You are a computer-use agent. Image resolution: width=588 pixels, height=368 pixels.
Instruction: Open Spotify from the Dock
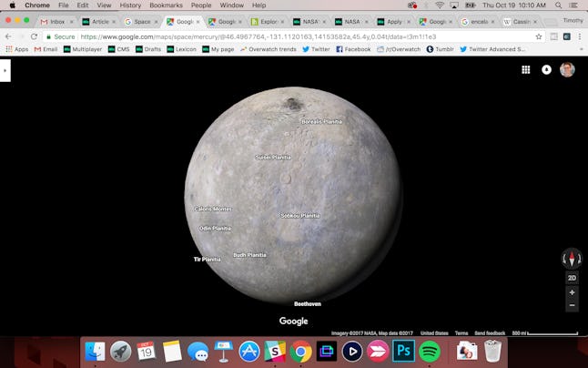tap(430, 352)
